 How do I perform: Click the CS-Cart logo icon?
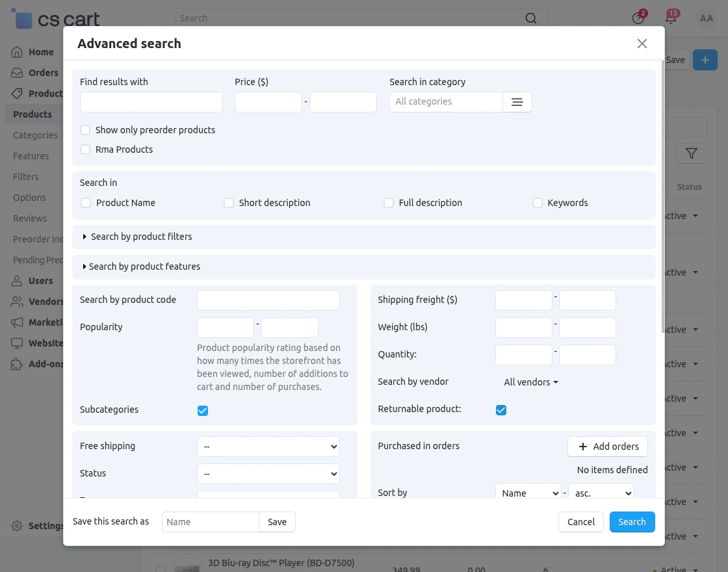[23, 19]
